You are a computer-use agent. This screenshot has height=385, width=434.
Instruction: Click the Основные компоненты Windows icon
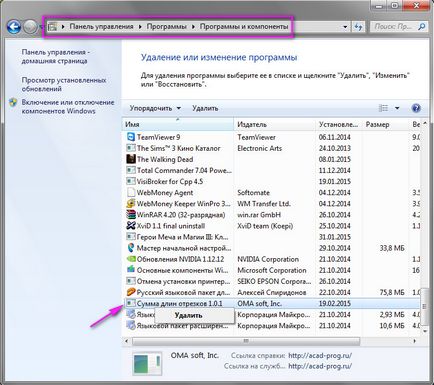pos(131,270)
